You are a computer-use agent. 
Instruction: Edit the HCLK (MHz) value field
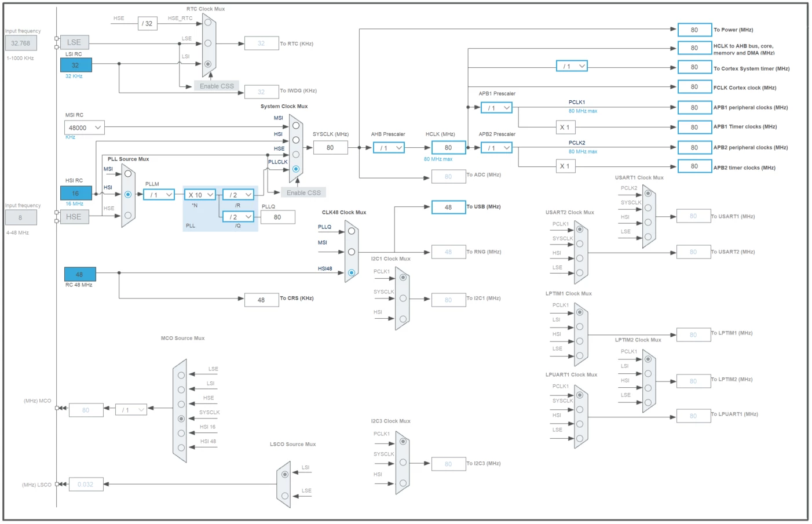[x=448, y=148]
